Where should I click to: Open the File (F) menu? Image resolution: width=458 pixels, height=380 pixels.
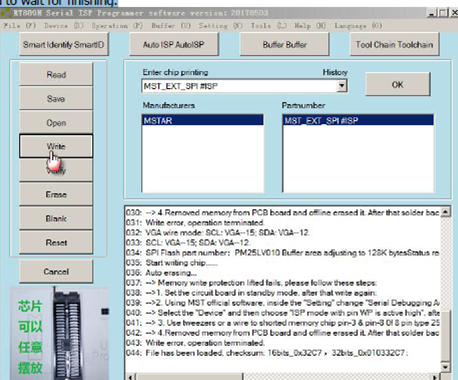pyautogui.click(x=19, y=26)
